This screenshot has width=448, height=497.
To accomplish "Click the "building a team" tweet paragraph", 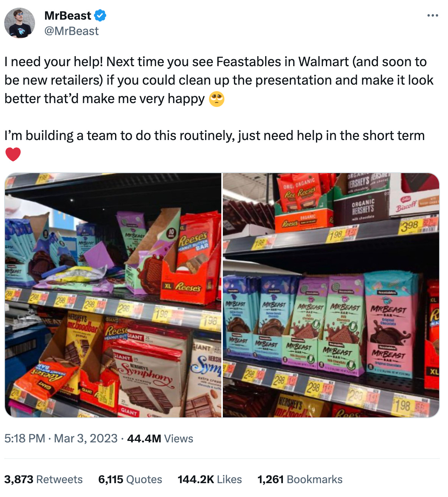I will (214, 145).
